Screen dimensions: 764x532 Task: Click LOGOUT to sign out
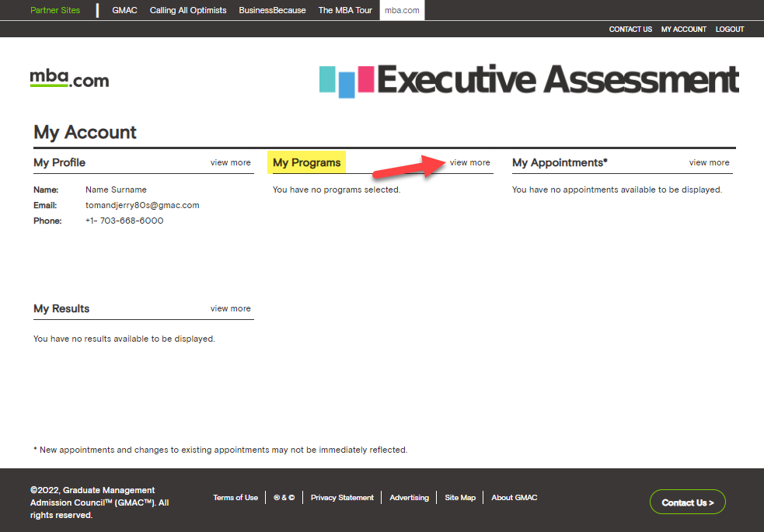[730, 30]
